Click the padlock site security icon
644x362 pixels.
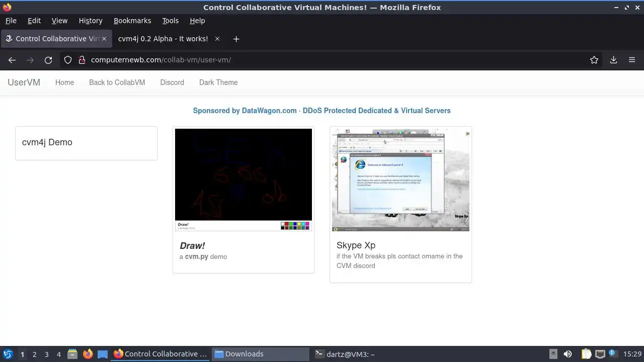point(82,60)
